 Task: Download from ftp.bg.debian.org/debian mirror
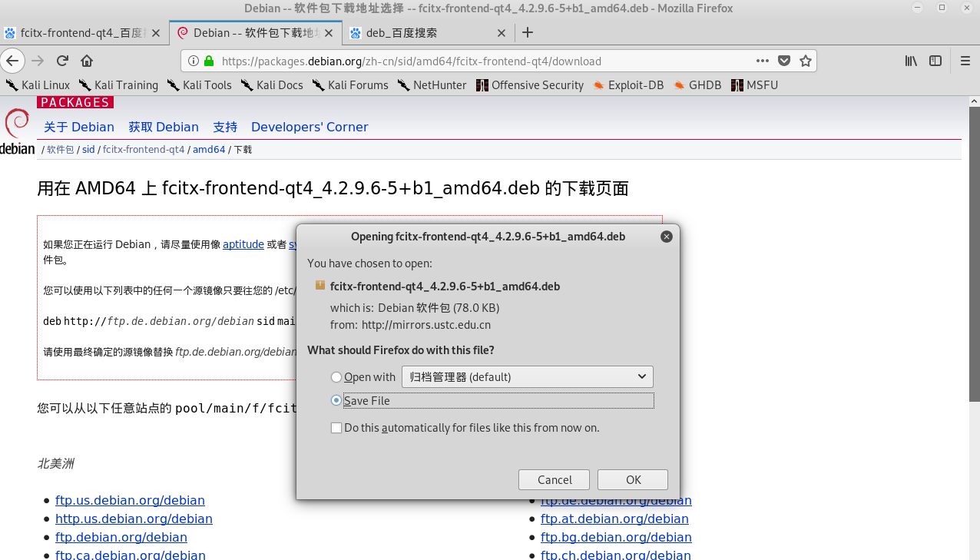[616, 537]
